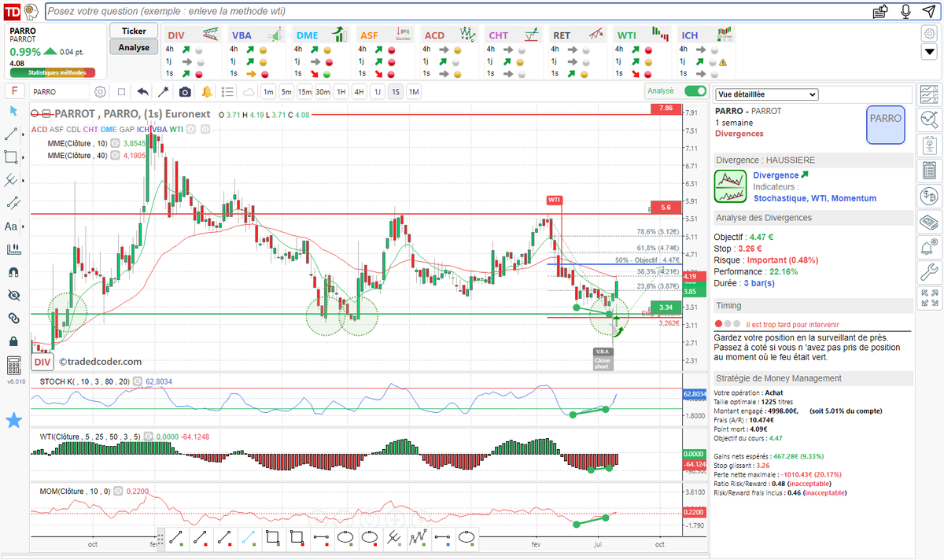Viewport: 944px width, 560px height.
Task: Select the trend line drawing tool
Action: click(x=12, y=134)
